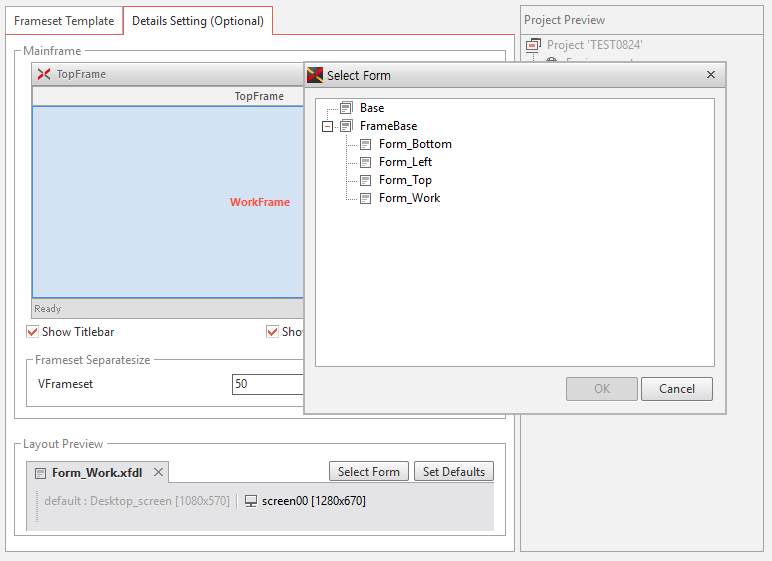The width and height of the screenshot is (772, 561).
Task: Click the VFrameset size input field
Action: (x=267, y=384)
